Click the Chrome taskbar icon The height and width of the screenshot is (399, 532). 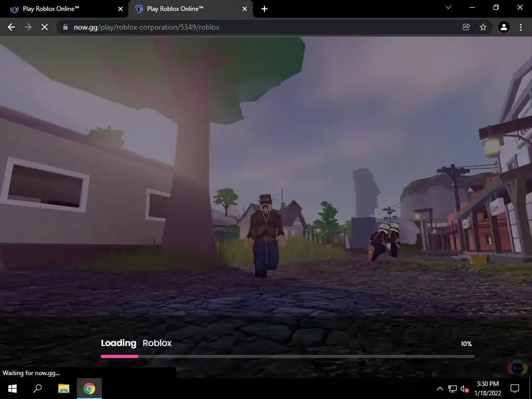[89, 389]
